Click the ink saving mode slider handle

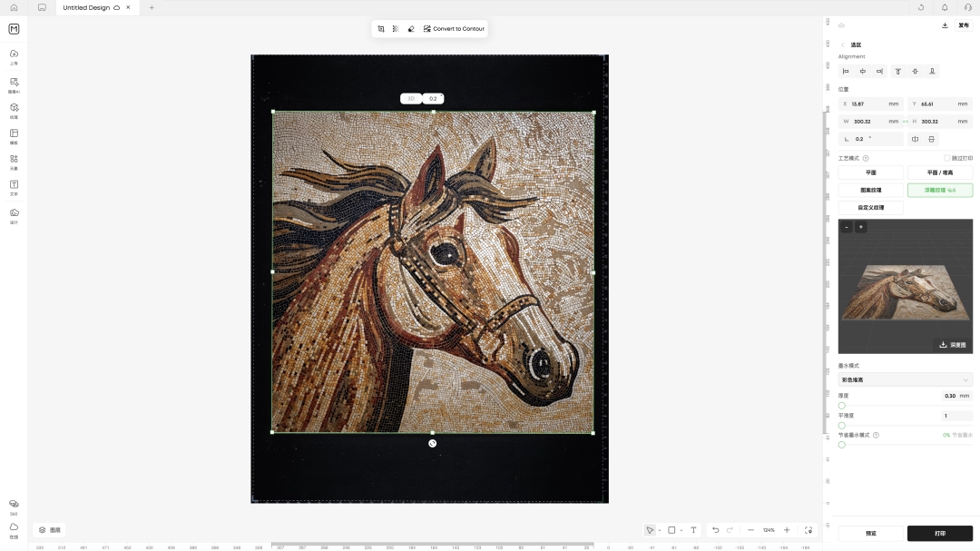tap(842, 445)
